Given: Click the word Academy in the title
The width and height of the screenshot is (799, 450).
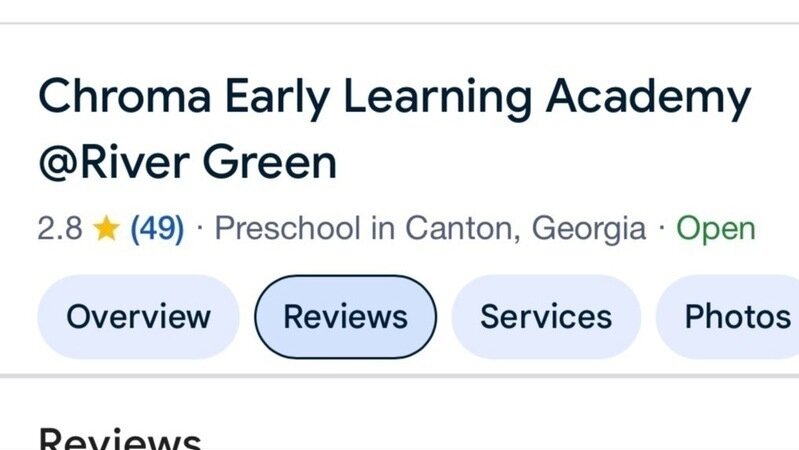Looking at the screenshot, I should click(649, 98).
